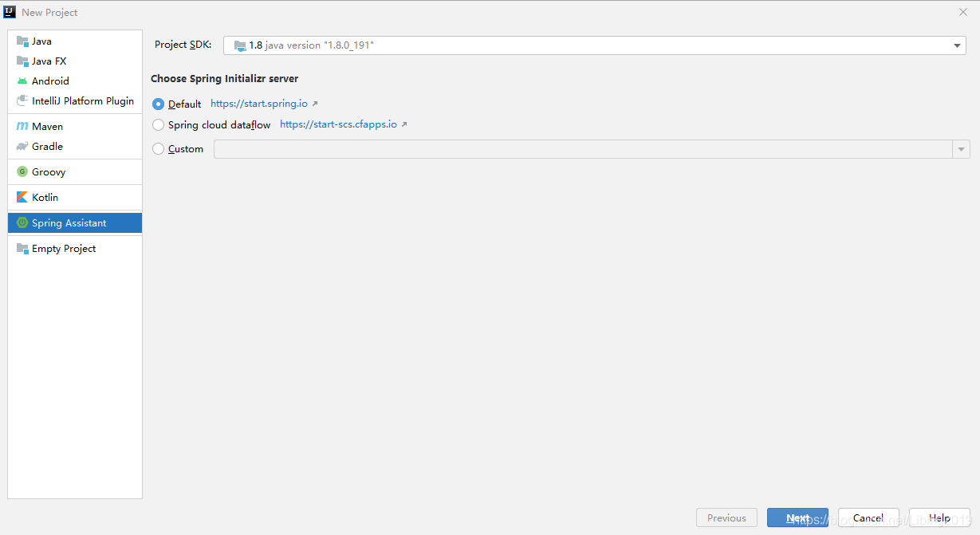980x535 pixels.
Task: Choose the Empty Project label
Action: (64, 249)
